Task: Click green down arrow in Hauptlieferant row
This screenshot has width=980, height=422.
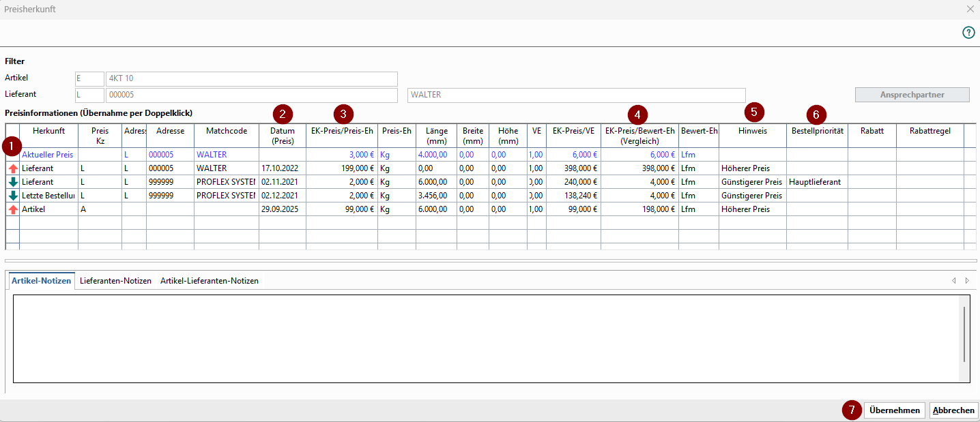Action: coord(13,182)
